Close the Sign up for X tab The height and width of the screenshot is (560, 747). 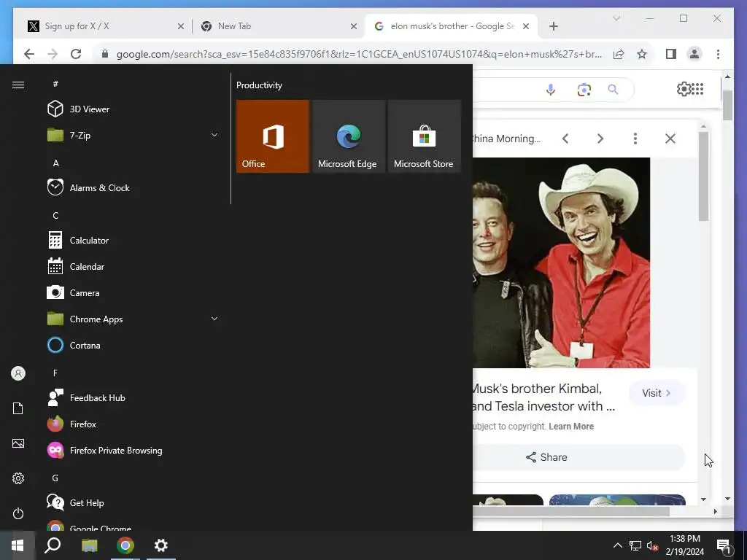pyautogui.click(x=181, y=26)
